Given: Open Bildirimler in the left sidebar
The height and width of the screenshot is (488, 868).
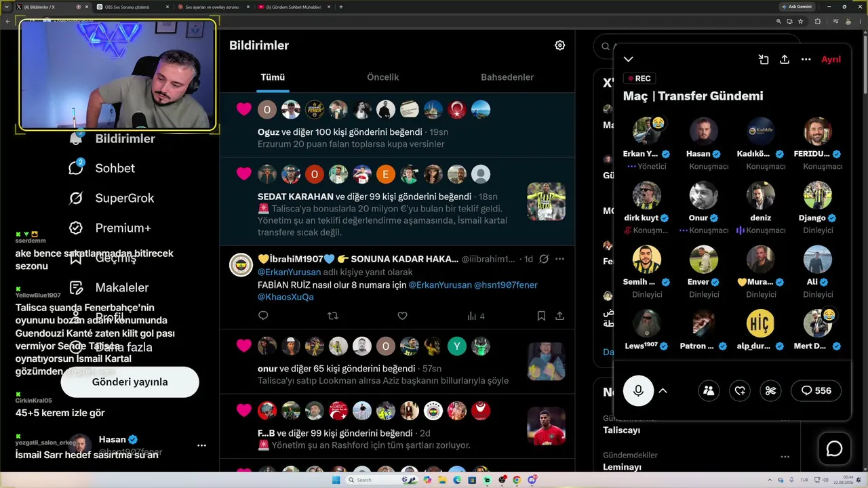Looking at the screenshot, I should (x=113, y=138).
